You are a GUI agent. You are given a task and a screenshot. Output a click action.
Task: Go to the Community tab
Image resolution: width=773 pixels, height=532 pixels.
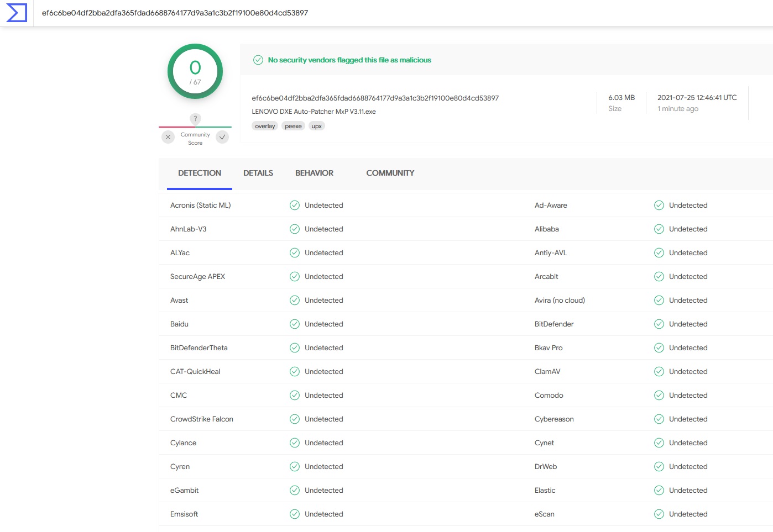tap(390, 173)
